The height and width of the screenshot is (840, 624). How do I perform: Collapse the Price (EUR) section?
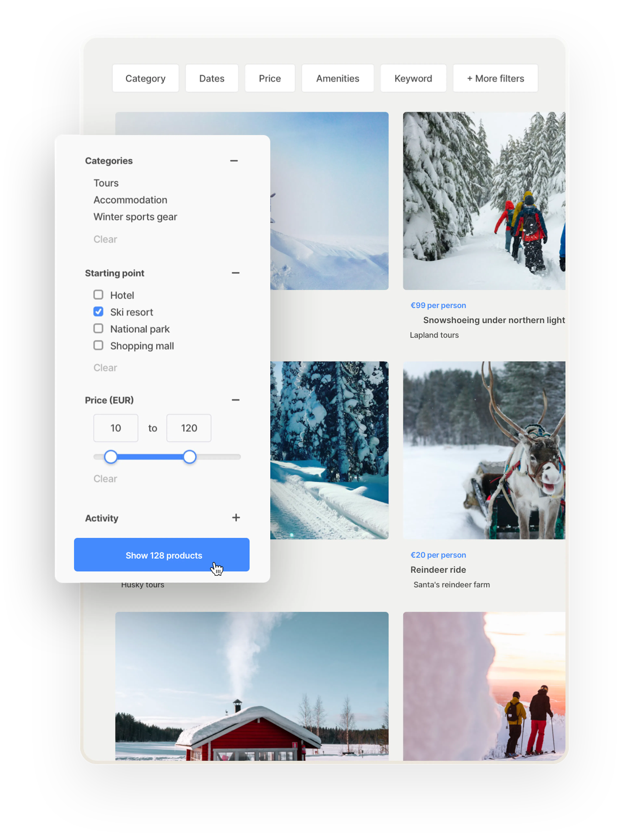pyautogui.click(x=236, y=400)
